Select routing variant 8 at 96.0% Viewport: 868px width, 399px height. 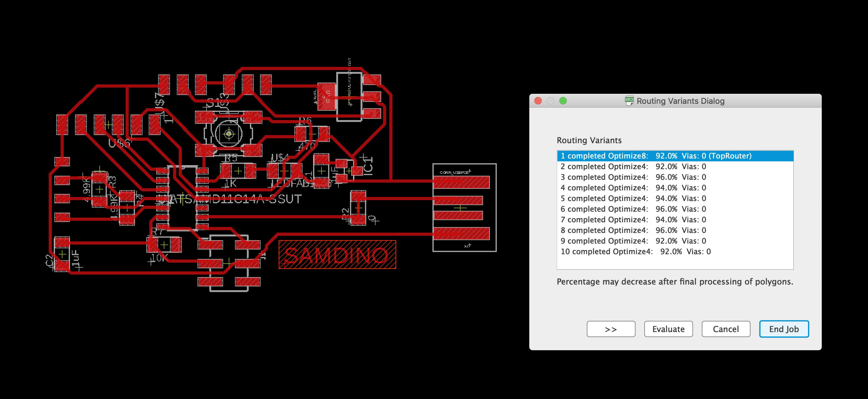(633, 230)
